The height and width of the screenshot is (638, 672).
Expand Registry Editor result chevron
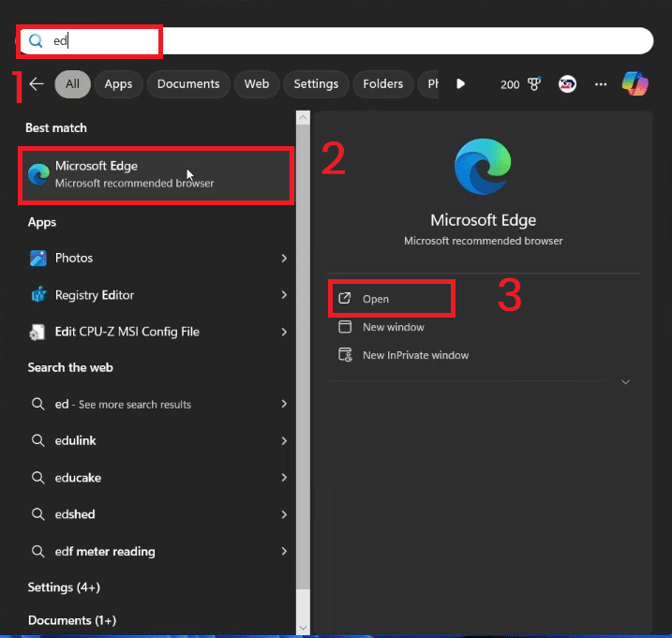click(x=284, y=295)
